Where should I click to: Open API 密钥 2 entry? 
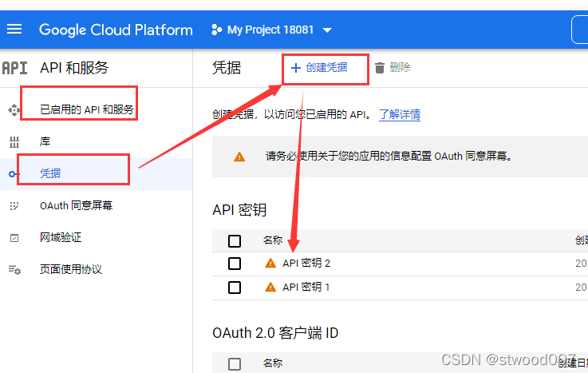tap(306, 263)
